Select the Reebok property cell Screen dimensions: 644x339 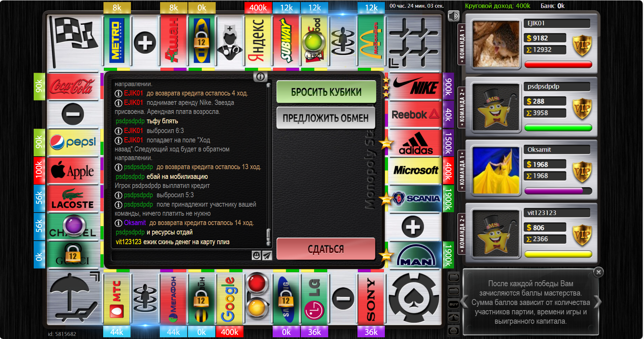[x=415, y=114]
